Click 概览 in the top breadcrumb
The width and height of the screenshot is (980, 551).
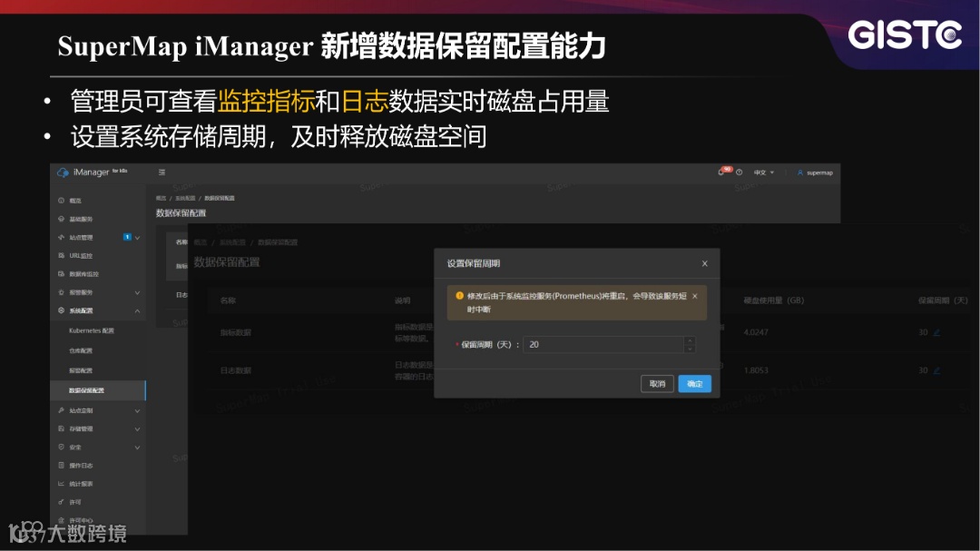(x=162, y=198)
